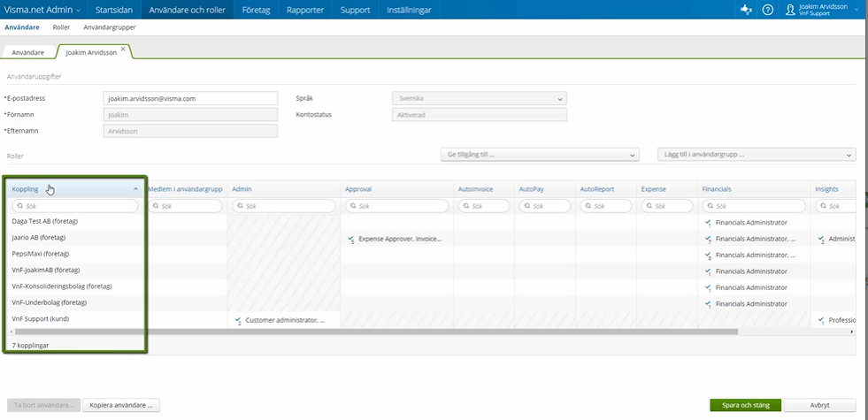Image resolution: width=868 pixels, height=420 pixels.
Task: Click checkmark icon in VnF-Konsolideringsbolag Financials cell
Action: point(708,288)
